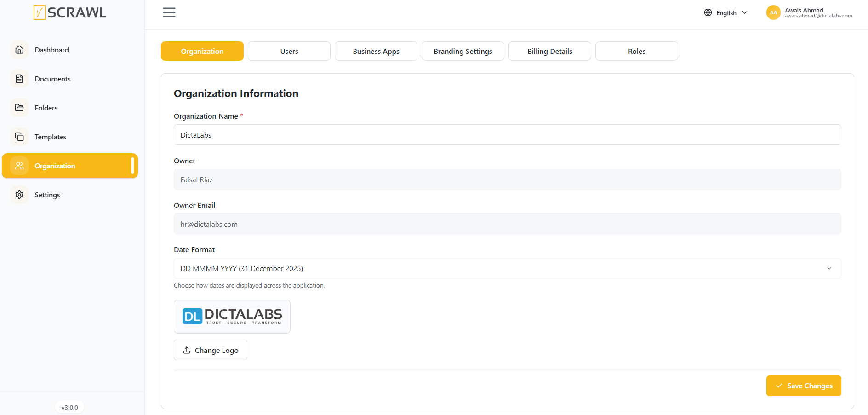Open the Settings gear icon
Screen dimensions: 868x415
point(19,195)
